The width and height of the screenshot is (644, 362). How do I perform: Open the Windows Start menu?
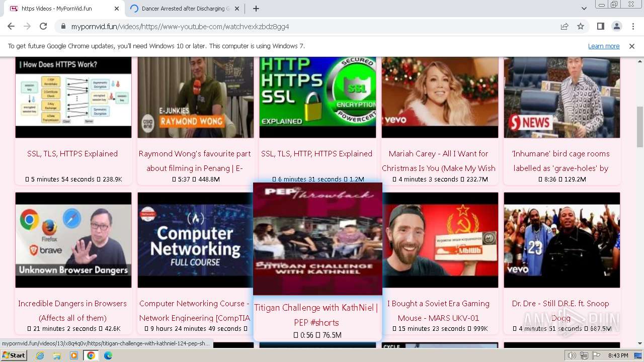pos(14,355)
